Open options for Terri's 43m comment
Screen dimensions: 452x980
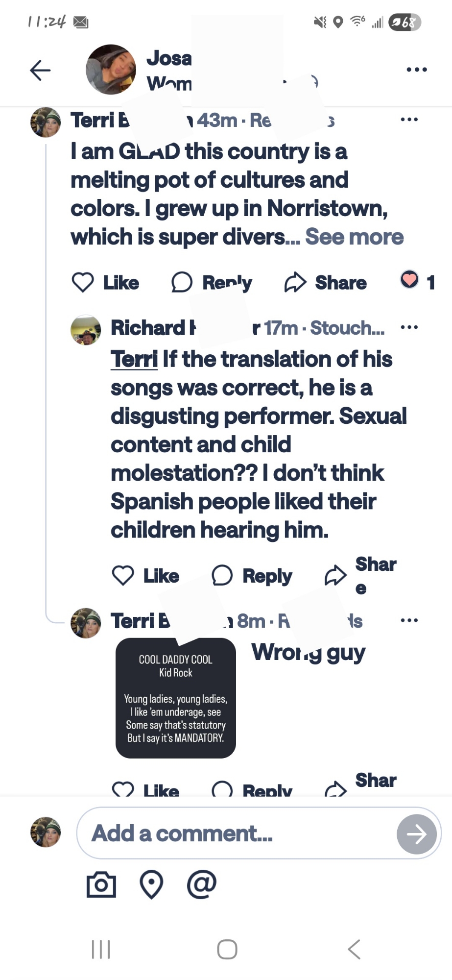pyautogui.click(x=409, y=120)
